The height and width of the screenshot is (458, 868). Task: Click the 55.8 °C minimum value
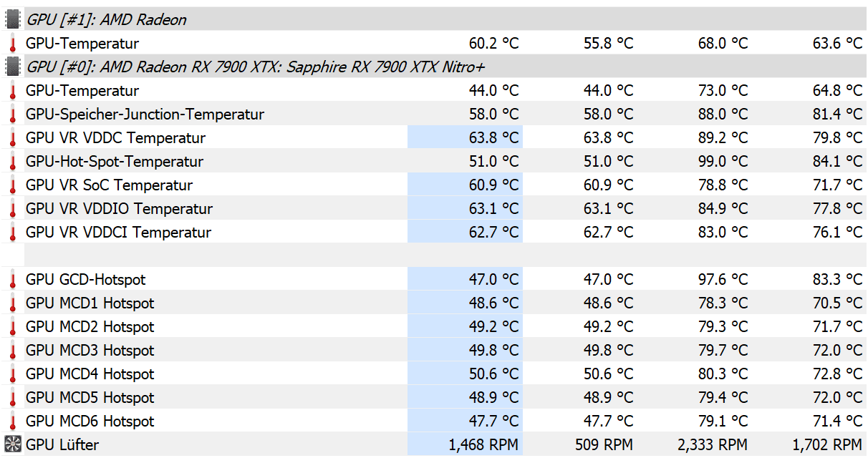[608, 44]
